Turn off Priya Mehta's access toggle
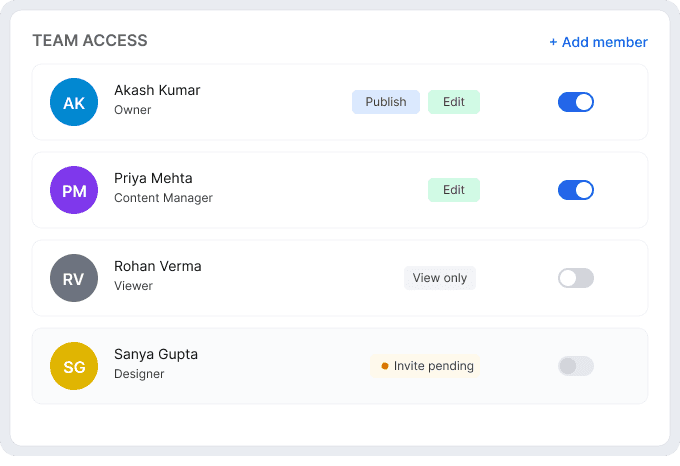 click(576, 190)
